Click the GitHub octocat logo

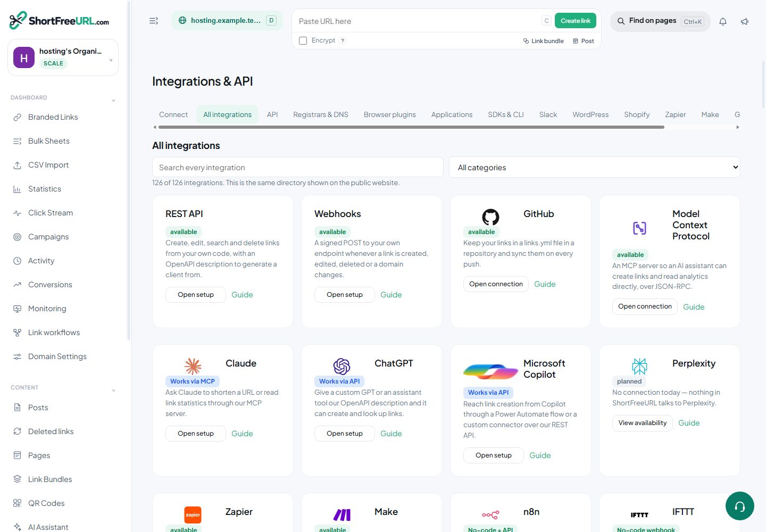[490, 217]
